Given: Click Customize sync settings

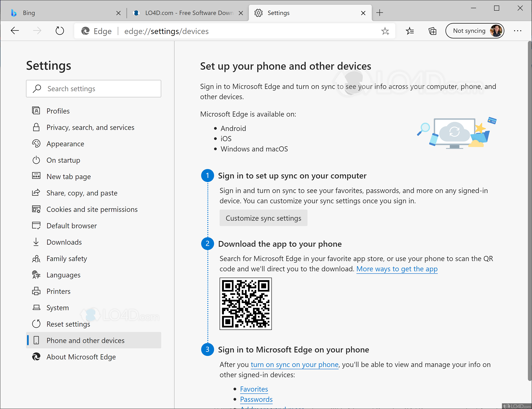Looking at the screenshot, I should coord(263,218).
